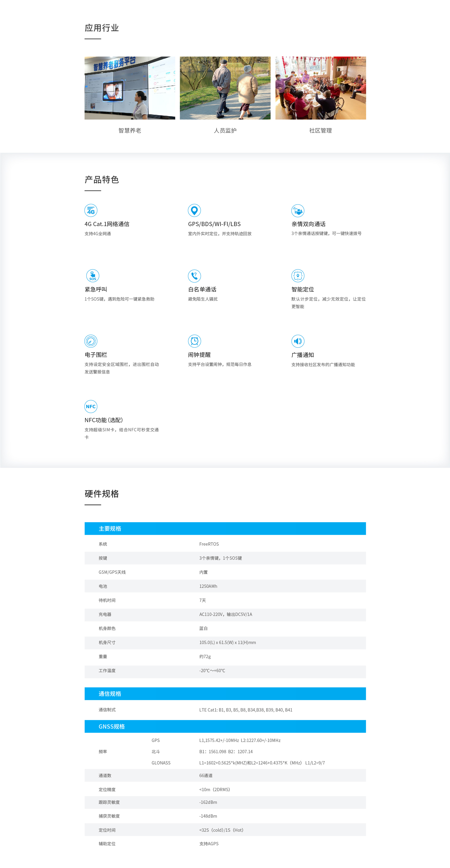
Task: Click the 约72g weight value
Action: 205,656
